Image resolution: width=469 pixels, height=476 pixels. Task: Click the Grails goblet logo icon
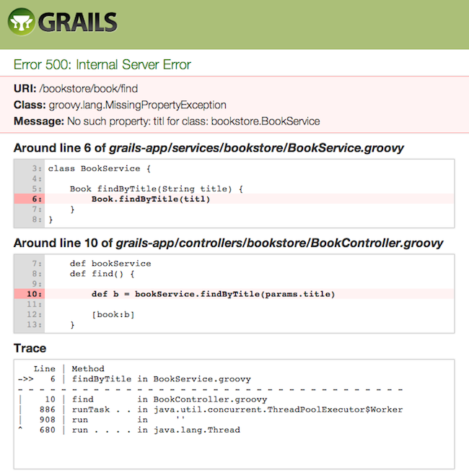(22, 23)
